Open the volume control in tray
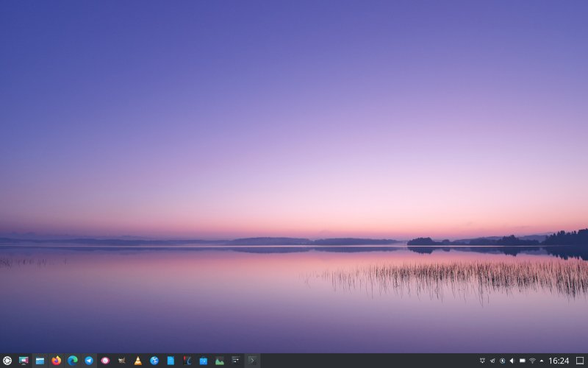588x368 pixels. [x=512, y=361]
